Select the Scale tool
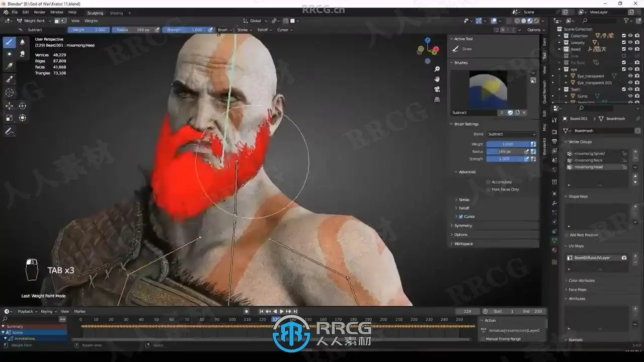Viewport: 644px width, 362px height. 10,118
